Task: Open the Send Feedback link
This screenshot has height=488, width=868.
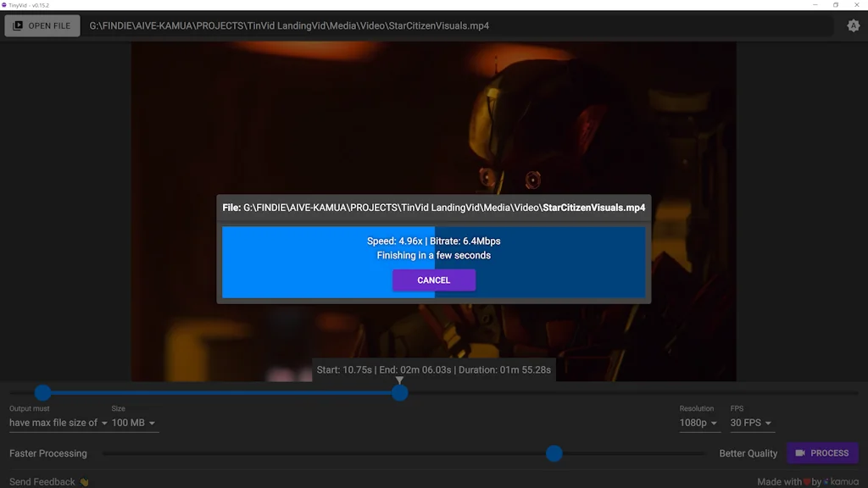Action: pyautogui.click(x=41, y=481)
